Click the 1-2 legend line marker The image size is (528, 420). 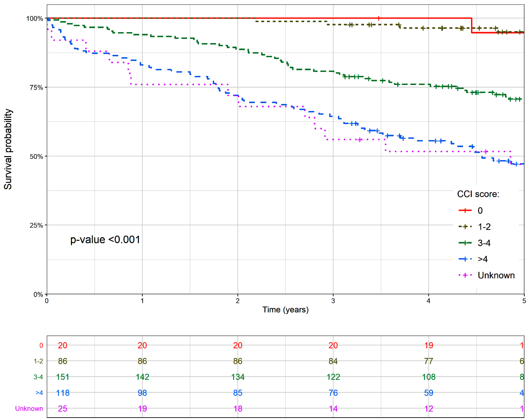tap(465, 227)
